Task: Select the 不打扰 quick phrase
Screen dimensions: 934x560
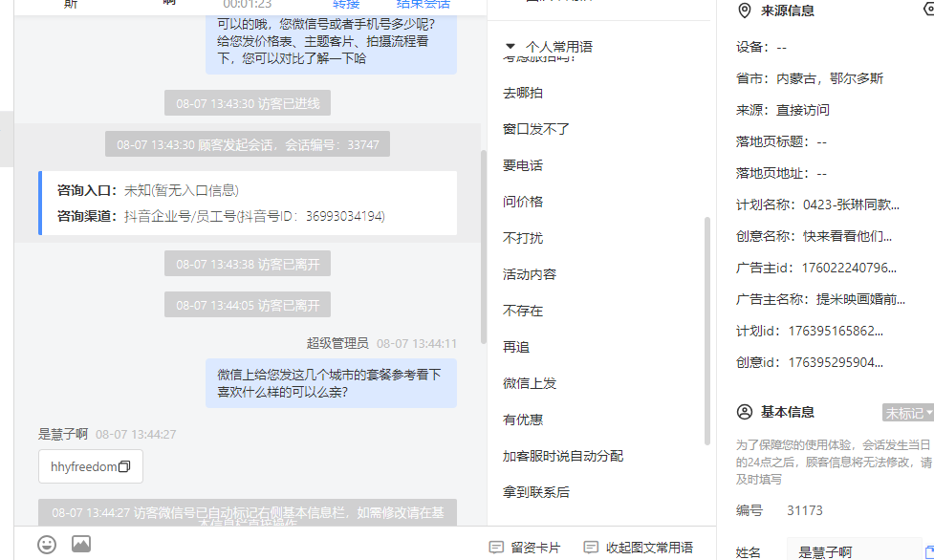Action: coord(522,238)
